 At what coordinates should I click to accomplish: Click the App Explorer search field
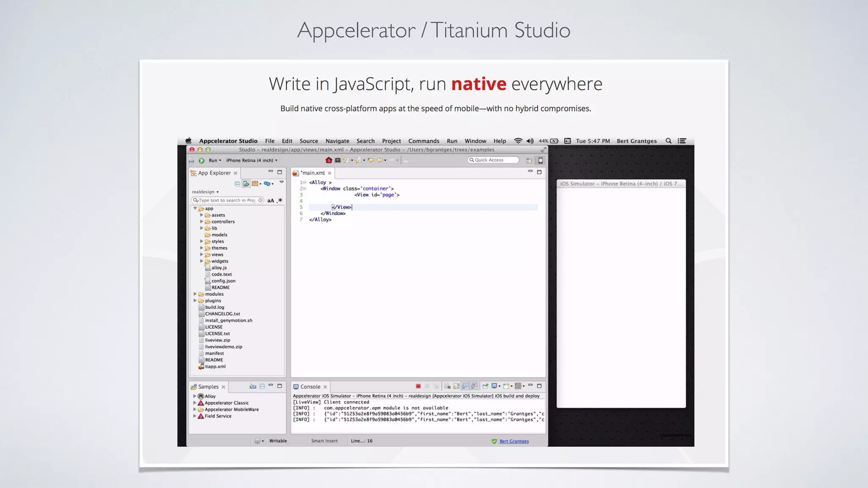[227, 200]
